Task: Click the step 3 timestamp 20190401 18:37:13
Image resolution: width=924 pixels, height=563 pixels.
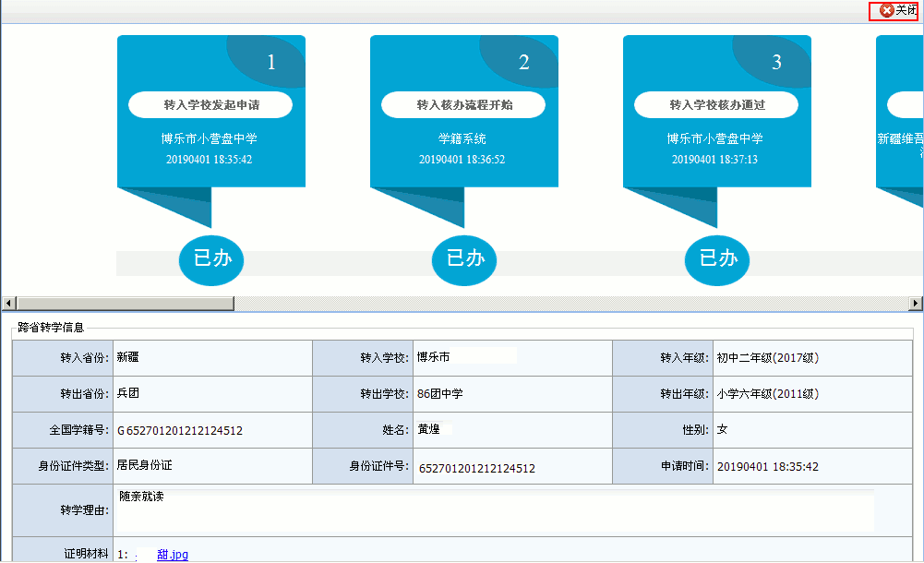Action: (714, 159)
